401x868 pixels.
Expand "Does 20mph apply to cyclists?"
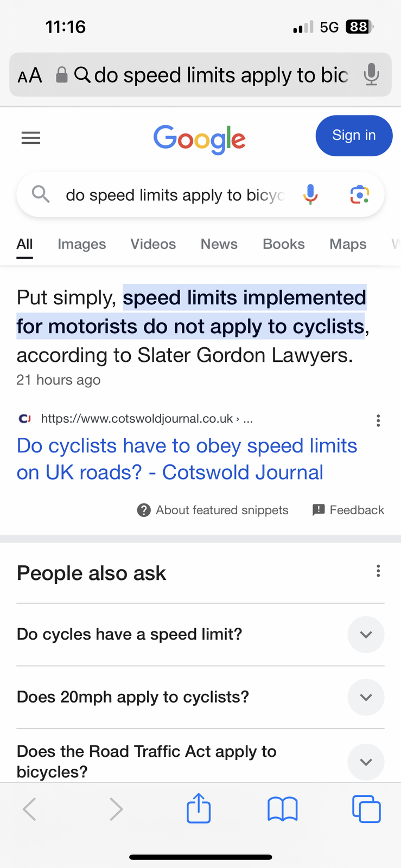(x=200, y=697)
